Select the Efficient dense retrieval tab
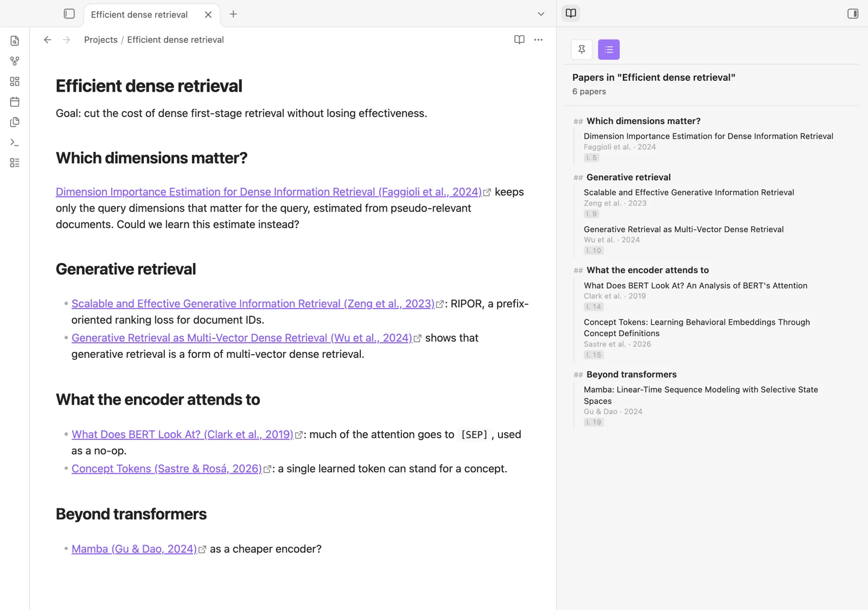Image resolution: width=868 pixels, height=610 pixels. [x=139, y=15]
